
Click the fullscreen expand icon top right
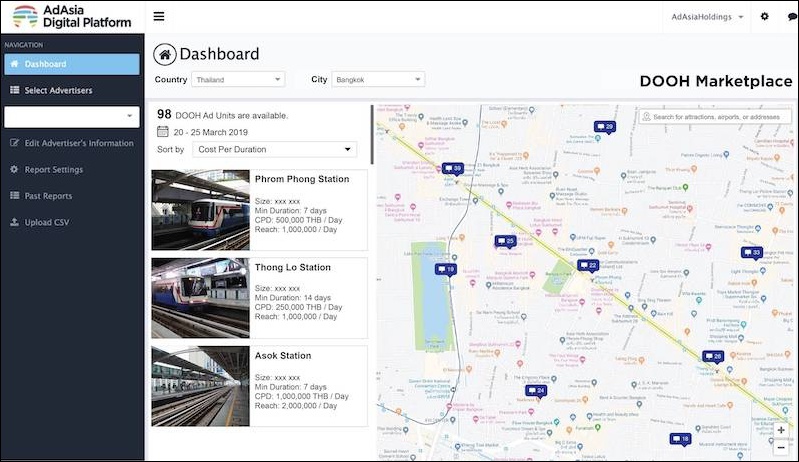pos(785,17)
